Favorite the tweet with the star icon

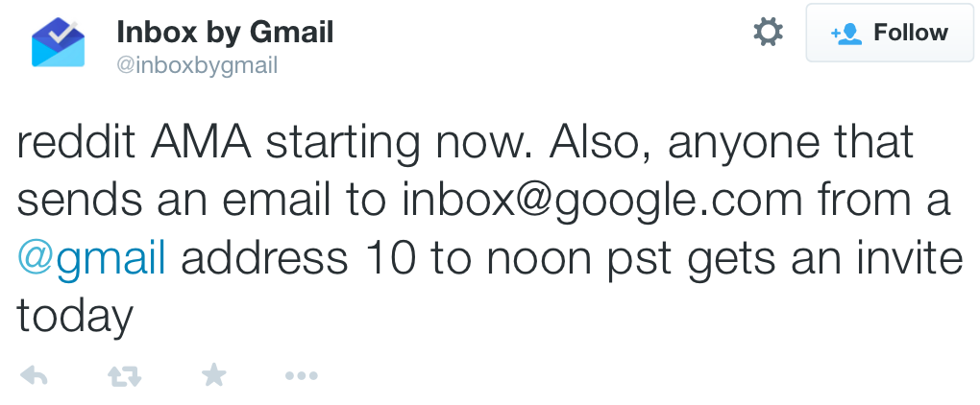click(213, 375)
